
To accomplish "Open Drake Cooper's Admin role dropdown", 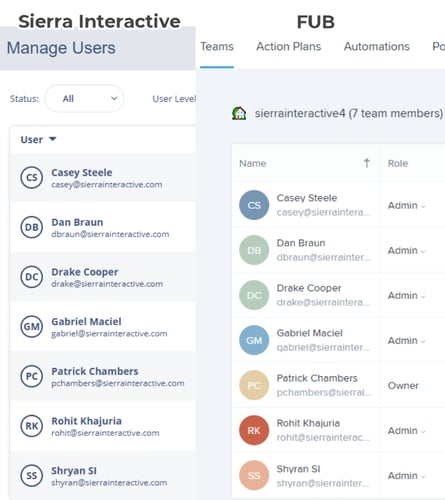I will pos(407,295).
